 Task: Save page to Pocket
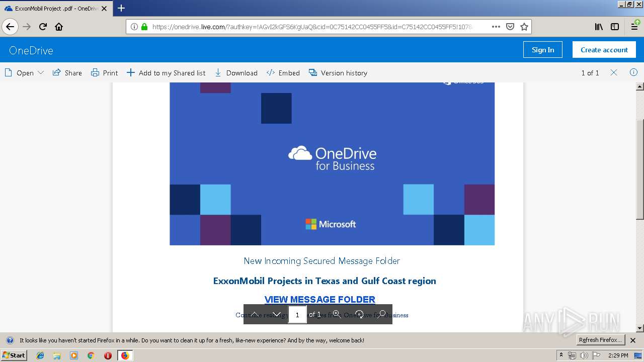tap(510, 27)
